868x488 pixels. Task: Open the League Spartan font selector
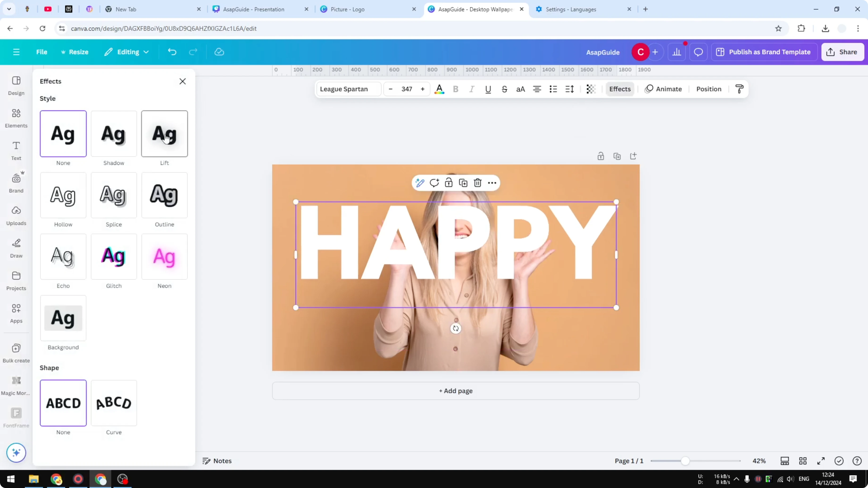[348, 89]
